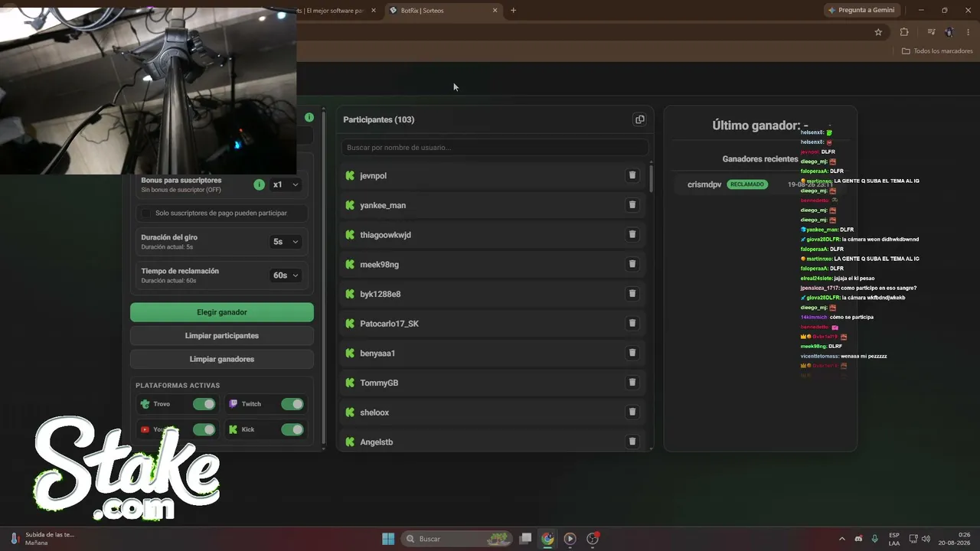This screenshot has width=980, height=551.
Task: Remove meek98ng with its trash icon
Action: [x=632, y=264]
